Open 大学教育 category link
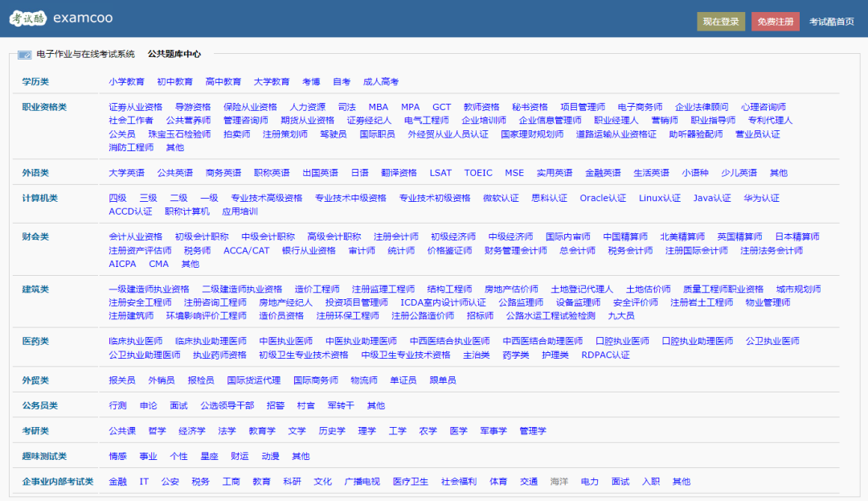The width and height of the screenshot is (868, 501). click(x=272, y=81)
